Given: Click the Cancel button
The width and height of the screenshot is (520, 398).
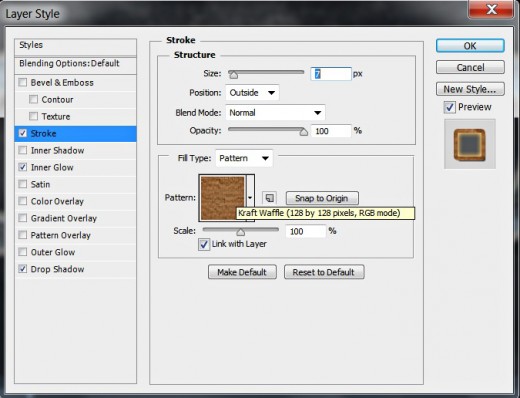Looking at the screenshot, I should point(470,67).
